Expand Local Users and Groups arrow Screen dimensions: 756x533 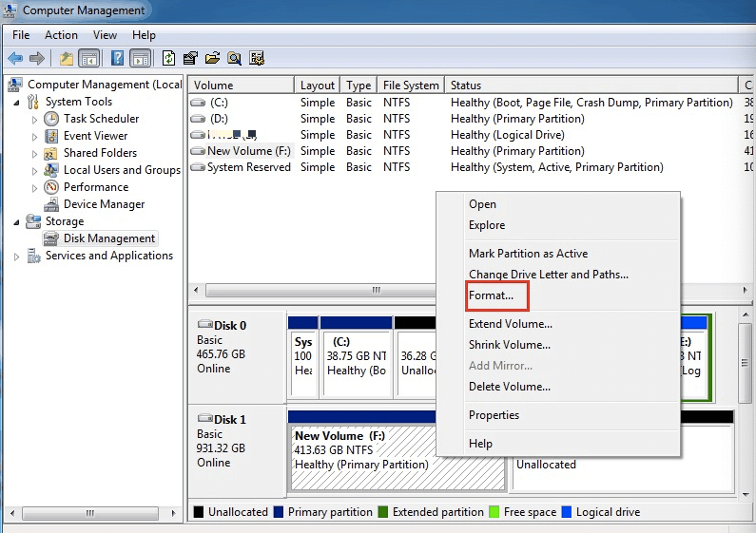[x=34, y=171]
